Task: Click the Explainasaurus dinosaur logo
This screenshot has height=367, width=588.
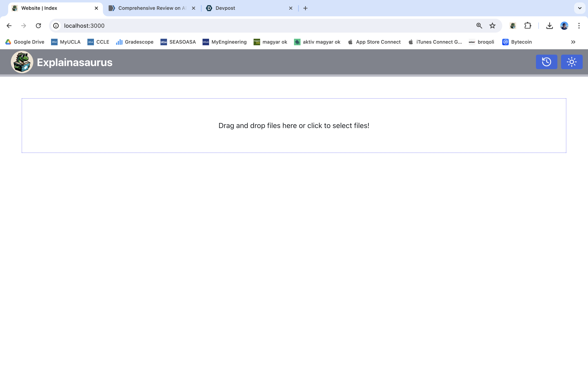Action: [22, 62]
